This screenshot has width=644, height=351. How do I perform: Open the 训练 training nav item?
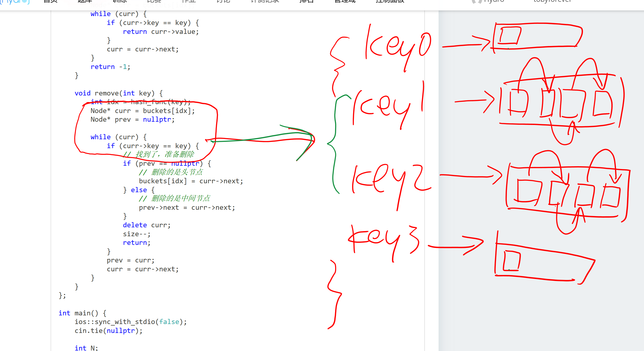[119, 1]
